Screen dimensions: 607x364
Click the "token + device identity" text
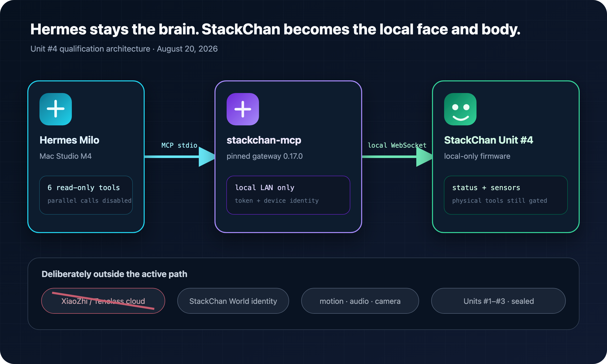(277, 201)
